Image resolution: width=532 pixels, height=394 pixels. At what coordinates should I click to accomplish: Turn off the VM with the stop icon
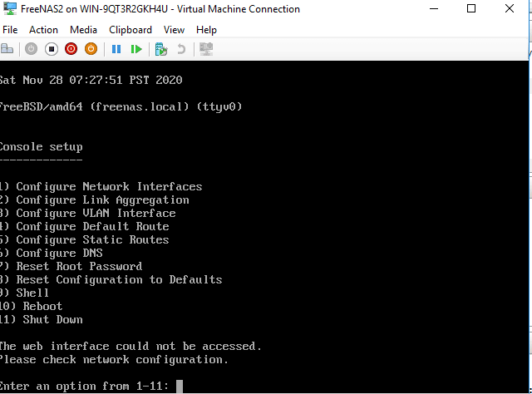[x=52, y=49]
